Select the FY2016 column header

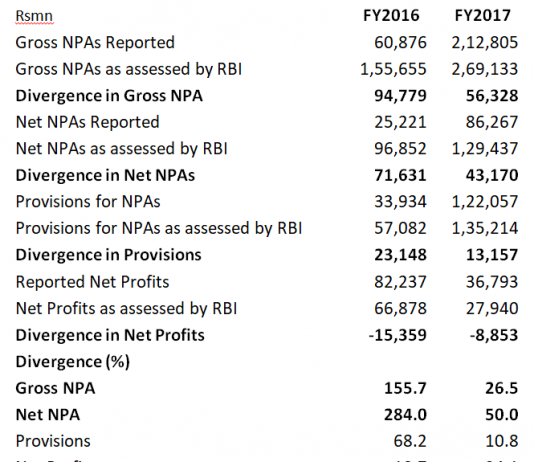tap(391, 16)
